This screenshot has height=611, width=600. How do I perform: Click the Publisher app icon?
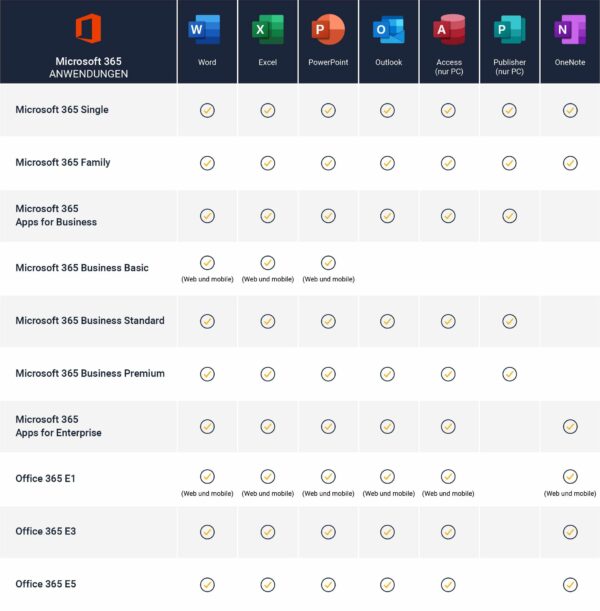pos(509,30)
